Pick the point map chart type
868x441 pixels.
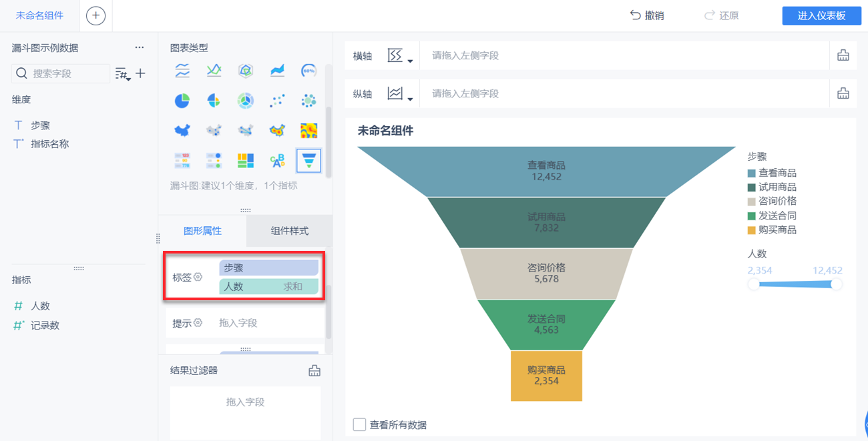[x=214, y=131]
